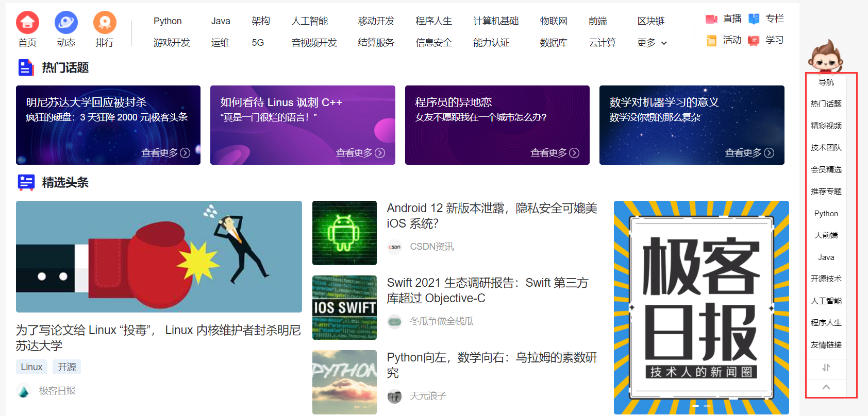868x416 pixels.
Task: Click the iOS SWIFT article thumbnail
Action: click(344, 307)
